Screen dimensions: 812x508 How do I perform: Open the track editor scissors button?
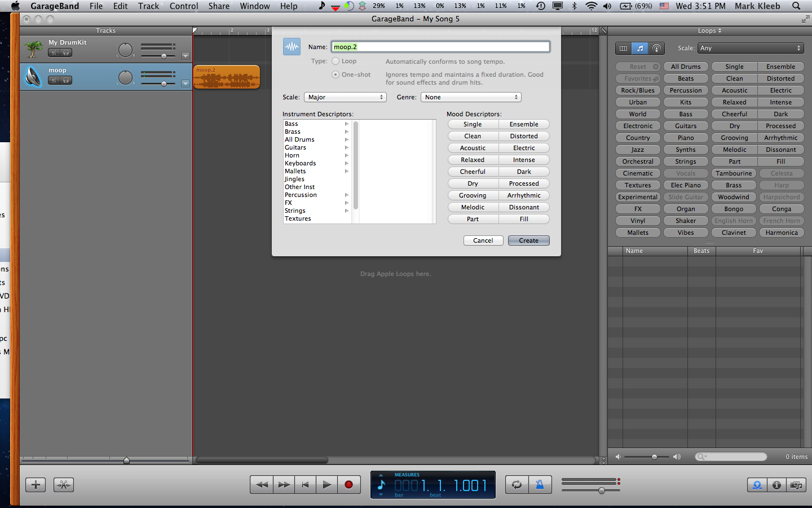[64, 484]
